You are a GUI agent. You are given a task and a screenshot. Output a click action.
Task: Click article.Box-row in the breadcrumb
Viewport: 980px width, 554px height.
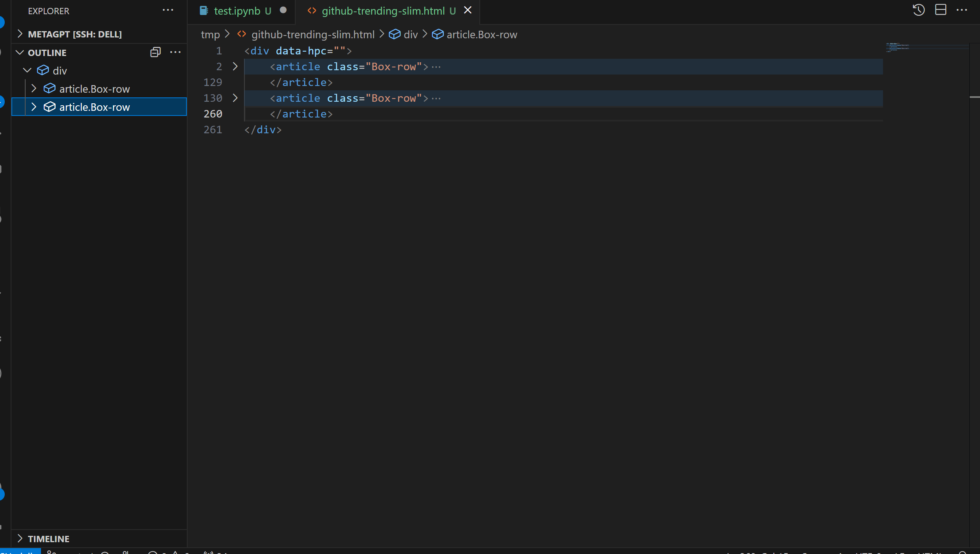pos(481,35)
